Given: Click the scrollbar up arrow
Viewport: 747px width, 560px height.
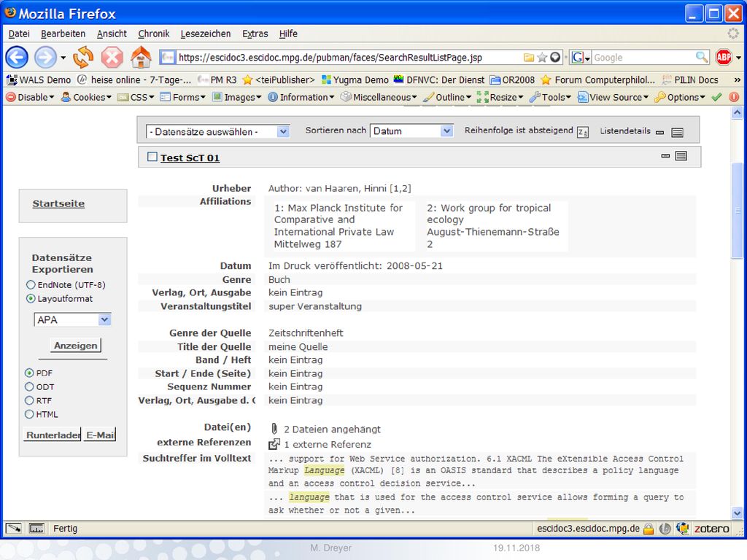Looking at the screenshot, I should click(737, 112).
